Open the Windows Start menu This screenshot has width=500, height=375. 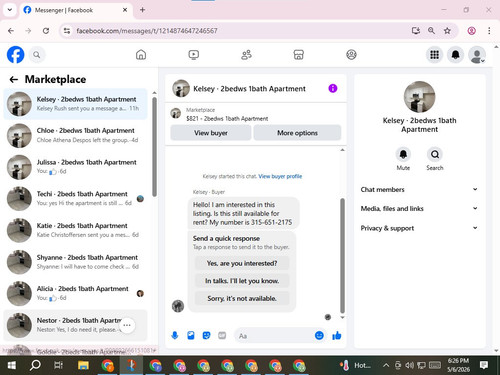click(x=12, y=365)
